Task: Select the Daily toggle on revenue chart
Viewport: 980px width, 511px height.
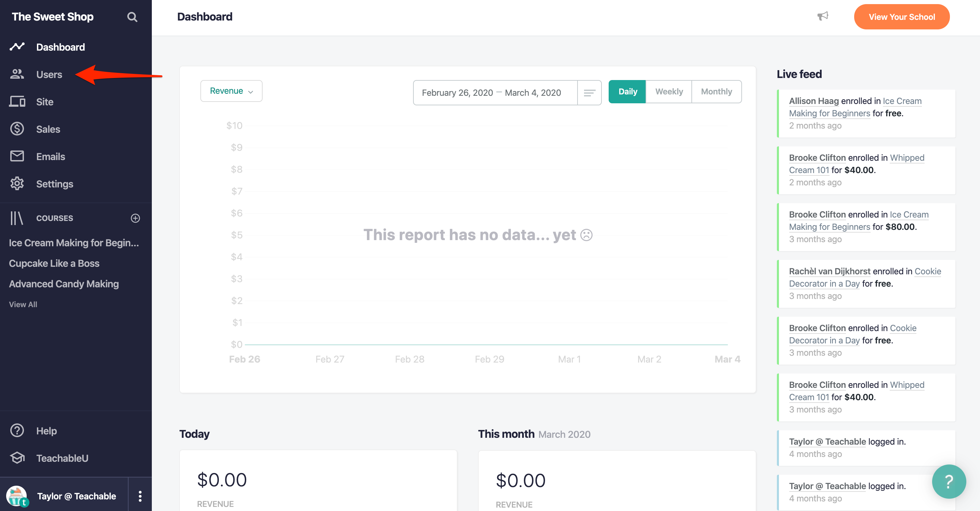Action: tap(627, 91)
